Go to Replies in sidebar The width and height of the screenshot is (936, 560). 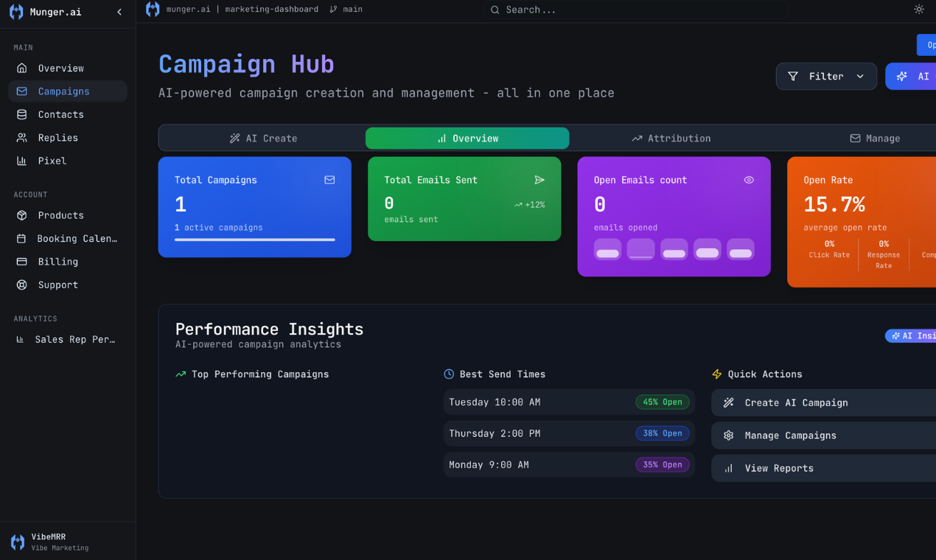click(57, 138)
